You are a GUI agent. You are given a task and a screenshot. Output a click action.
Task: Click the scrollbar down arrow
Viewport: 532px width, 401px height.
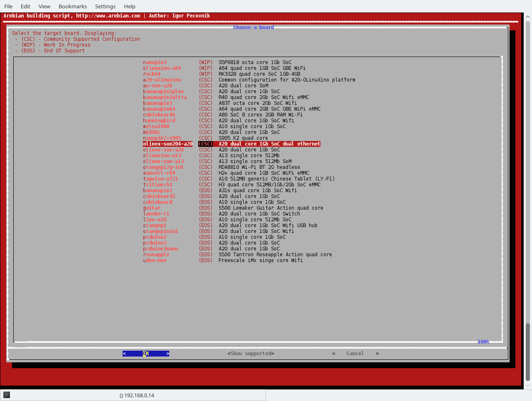coord(528,386)
